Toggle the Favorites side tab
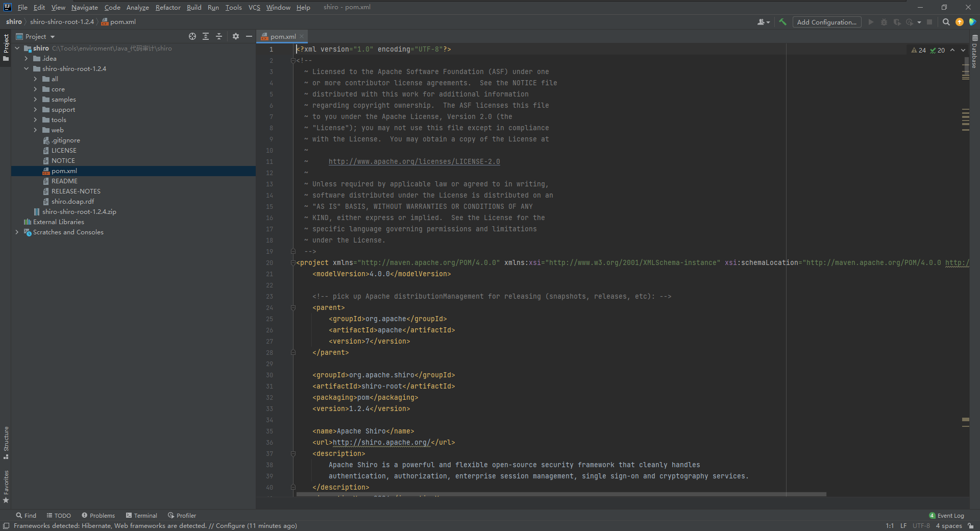Screen dimensions: 980x531 tap(6, 487)
